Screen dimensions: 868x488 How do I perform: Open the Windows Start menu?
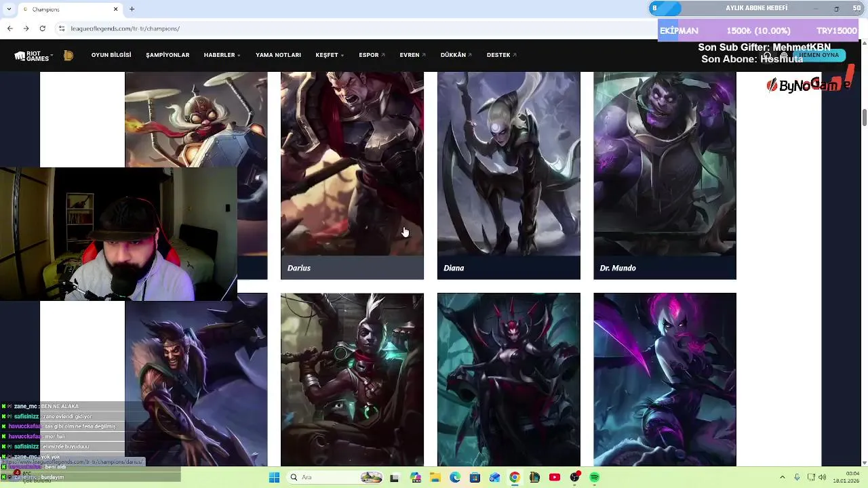point(274,478)
